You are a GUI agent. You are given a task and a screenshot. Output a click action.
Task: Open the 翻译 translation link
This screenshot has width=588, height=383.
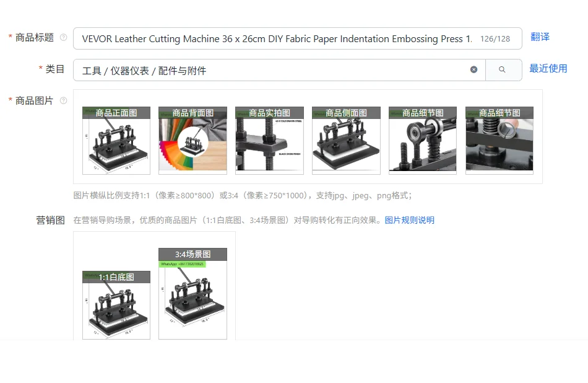(x=540, y=37)
